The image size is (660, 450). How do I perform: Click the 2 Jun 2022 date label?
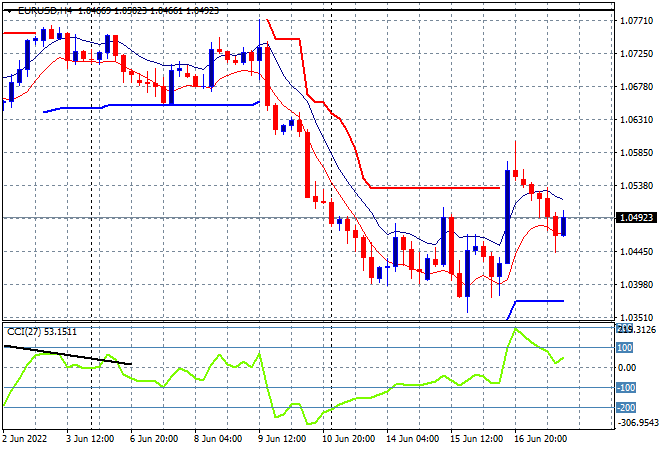pos(24,439)
